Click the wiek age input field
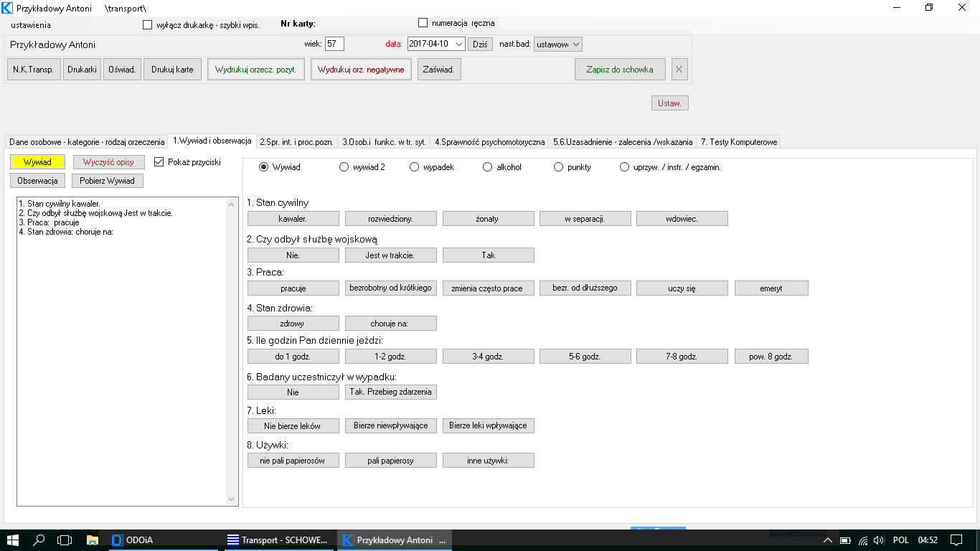Image resolution: width=980 pixels, height=551 pixels. (x=334, y=44)
